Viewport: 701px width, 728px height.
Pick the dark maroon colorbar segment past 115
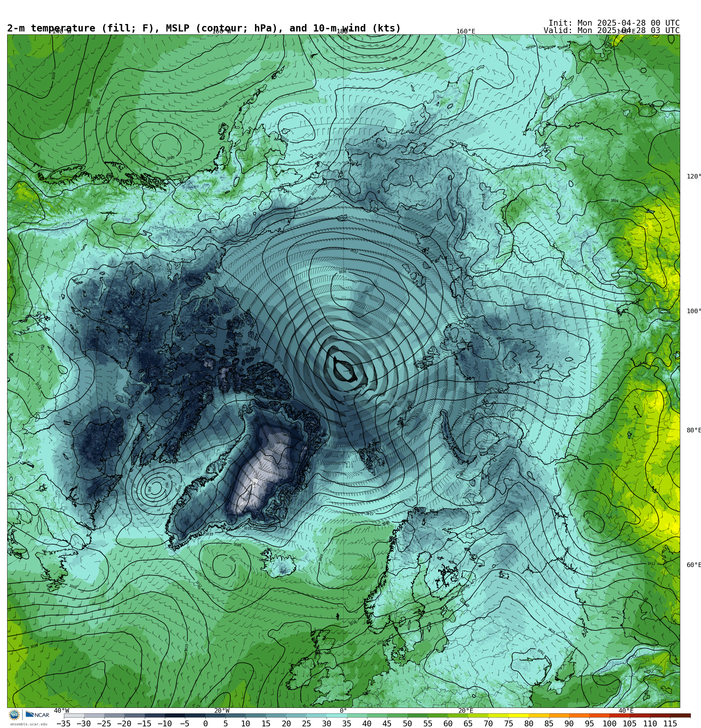pyautogui.click(x=681, y=715)
